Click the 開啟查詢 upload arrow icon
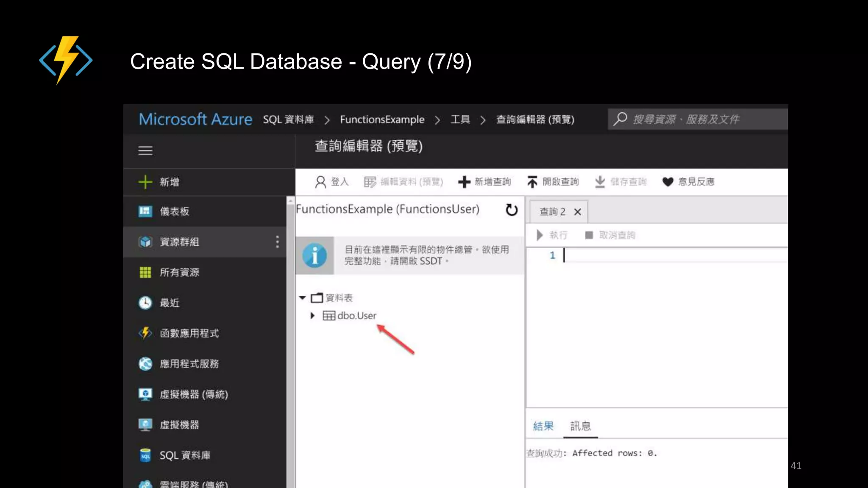The width and height of the screenshot is (868, 488). pos(532,182)
